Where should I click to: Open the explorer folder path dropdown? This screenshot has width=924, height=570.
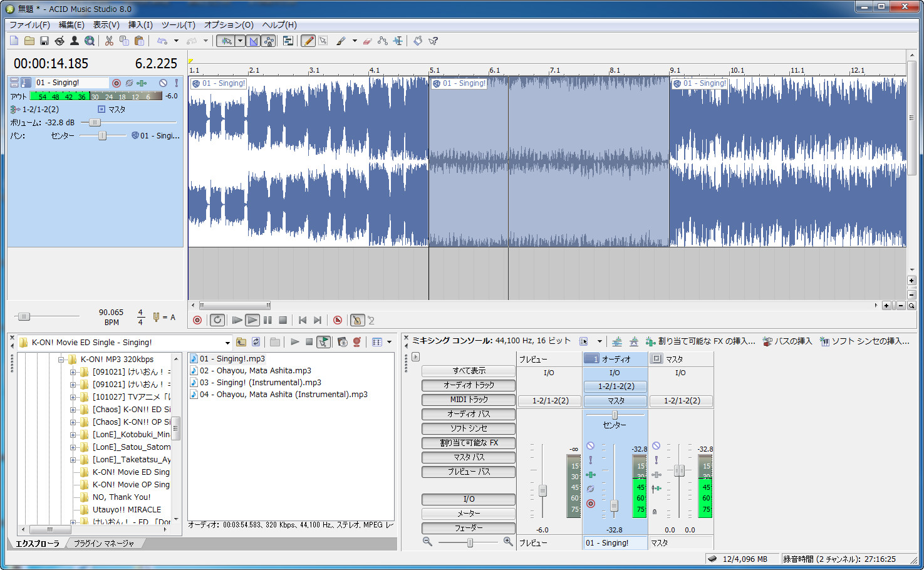pyautogui.click(x=227, y=343)
